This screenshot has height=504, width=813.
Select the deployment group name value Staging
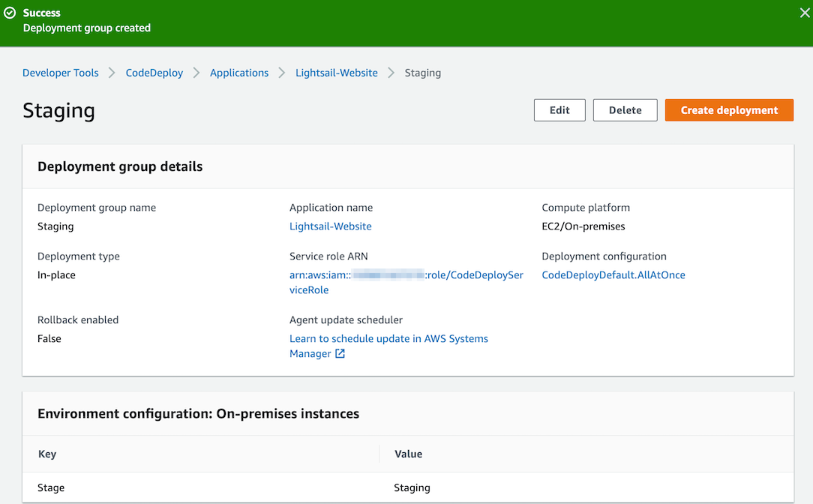point(55,226)
